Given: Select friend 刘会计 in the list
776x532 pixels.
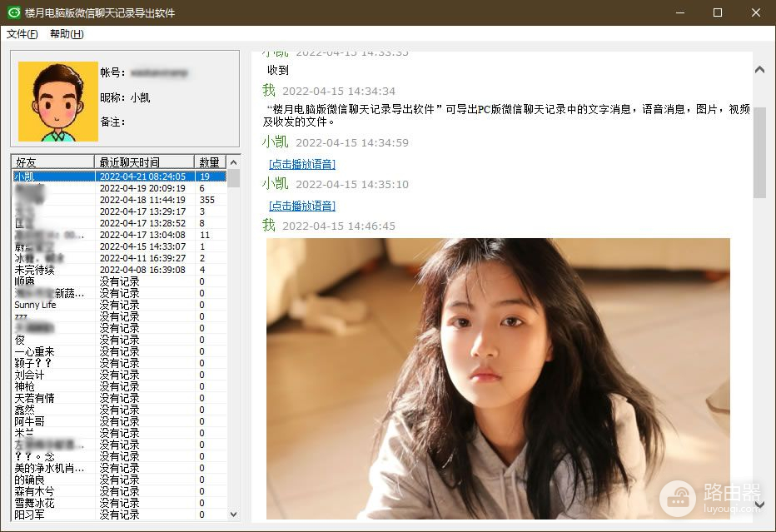Looking at the screenshot, I should click(x=119, y=375).
